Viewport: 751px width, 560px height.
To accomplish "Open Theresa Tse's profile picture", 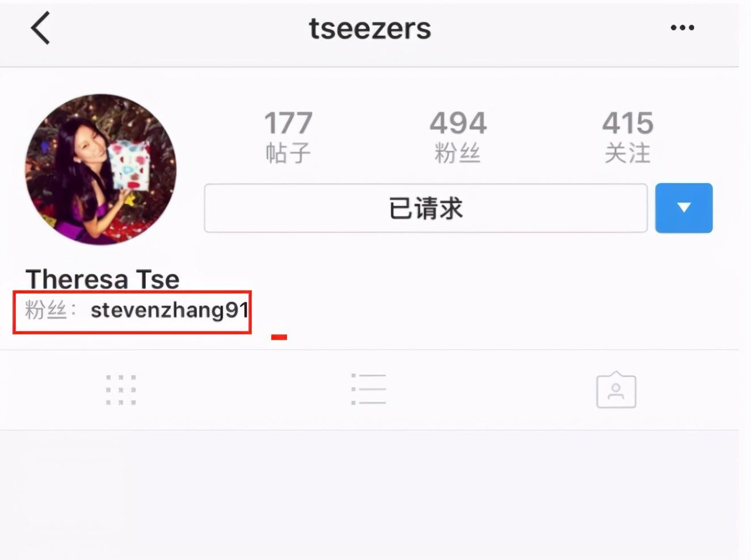I will (x=101, y=169).
